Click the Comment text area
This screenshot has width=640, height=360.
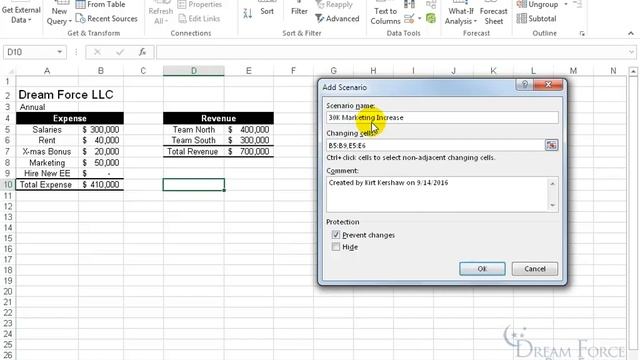(437, 194)
